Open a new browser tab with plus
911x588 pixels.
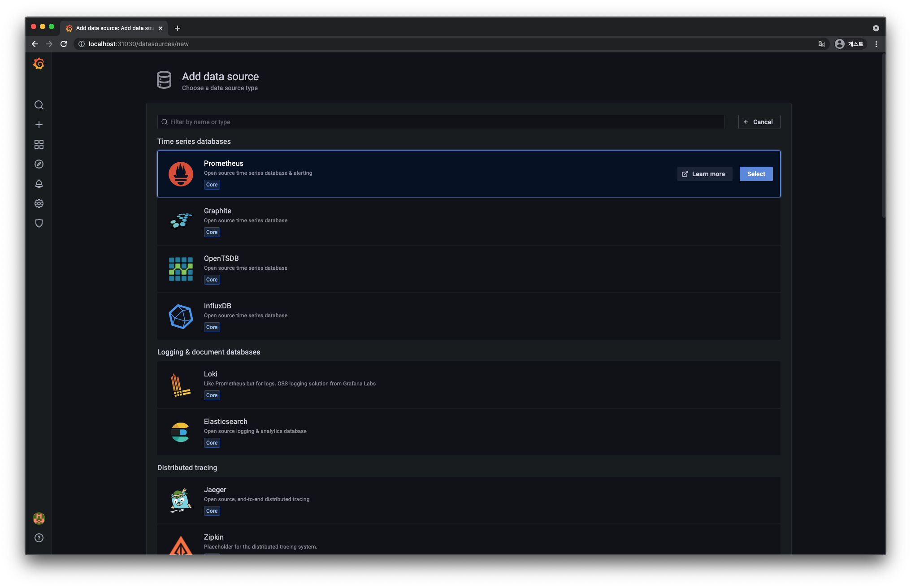(x=178, y=28)
